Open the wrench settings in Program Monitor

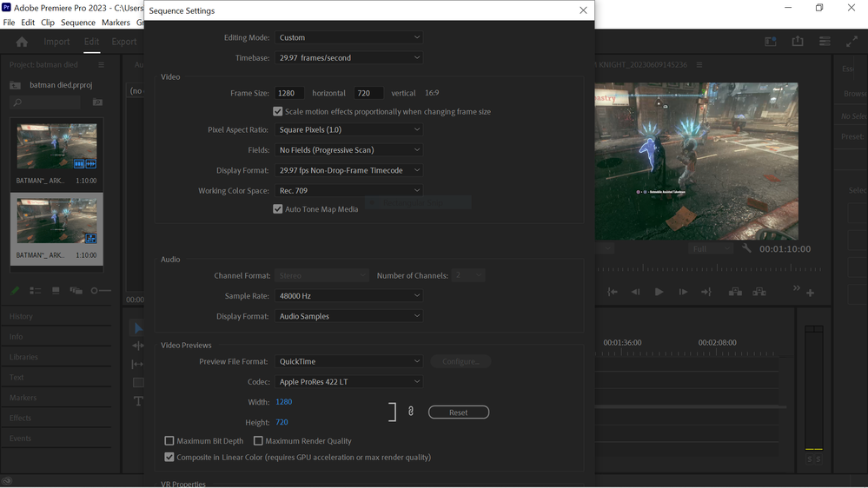tap(746, 249)
